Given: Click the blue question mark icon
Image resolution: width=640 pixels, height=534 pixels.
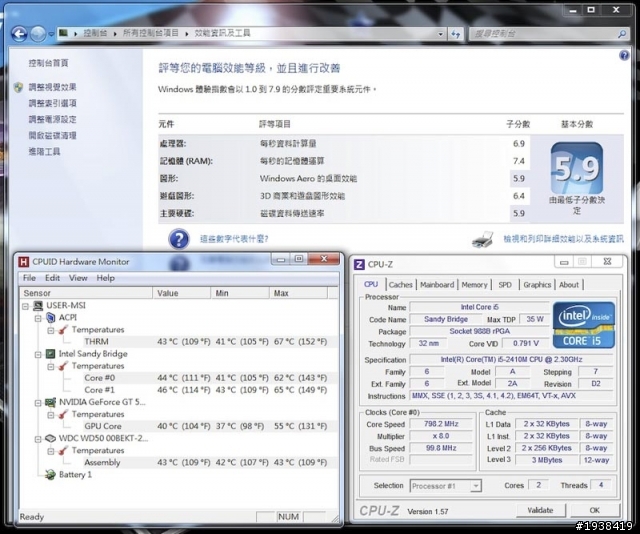Looking at the screenshot, I should tap(179, 239).
